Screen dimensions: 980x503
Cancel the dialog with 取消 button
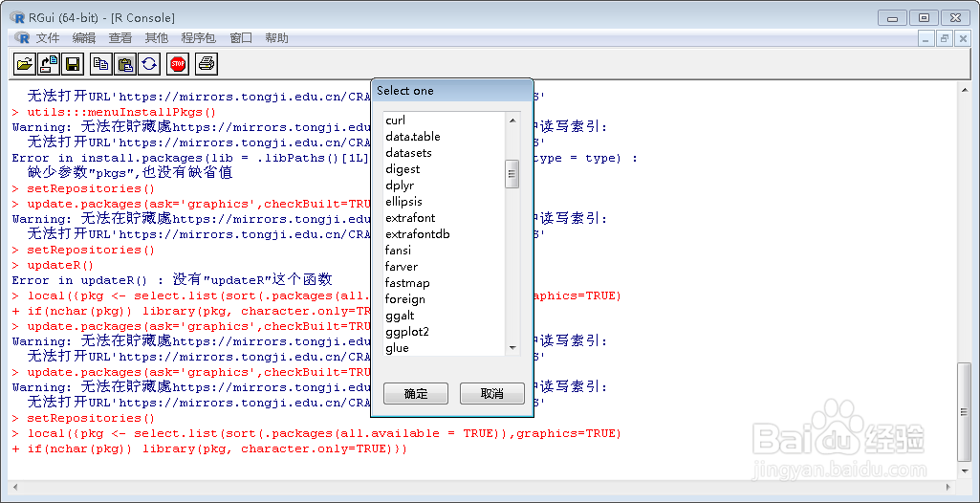coord(491,394)
